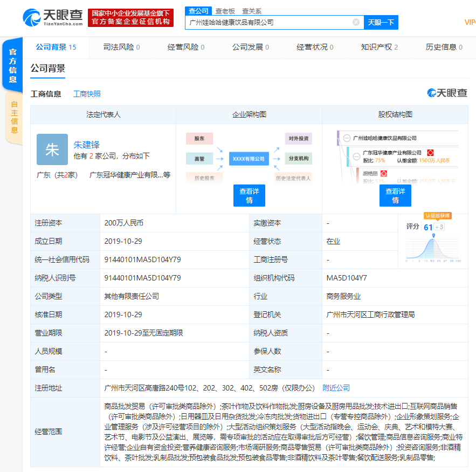Collapse the 广州娃哈哈健康饮品有限公司 equity node
This screenshot has height=472, width=476.
pyautogui.click(x=347, y=138)
